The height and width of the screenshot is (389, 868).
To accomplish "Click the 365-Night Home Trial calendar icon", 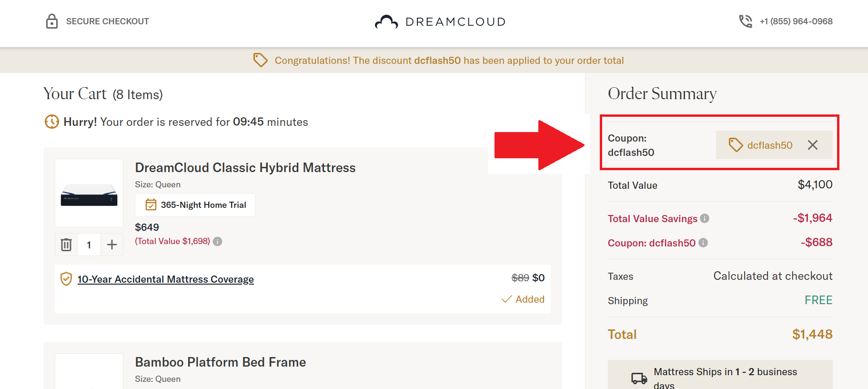I will pos(151,205).
